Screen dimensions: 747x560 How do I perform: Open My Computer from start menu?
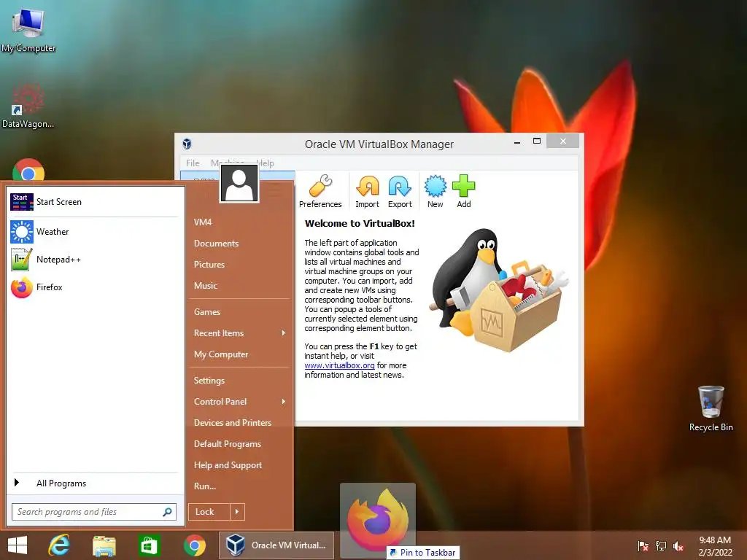tap(220, 354)
